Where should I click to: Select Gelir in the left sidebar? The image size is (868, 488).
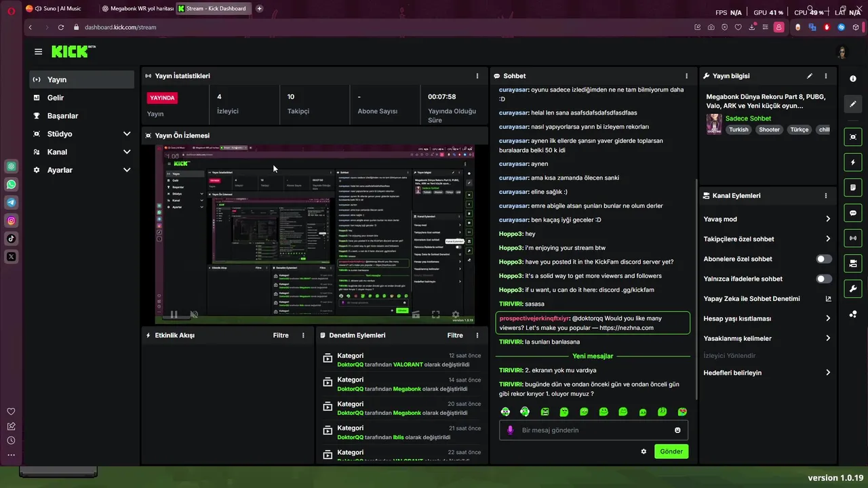click(82, 98)
